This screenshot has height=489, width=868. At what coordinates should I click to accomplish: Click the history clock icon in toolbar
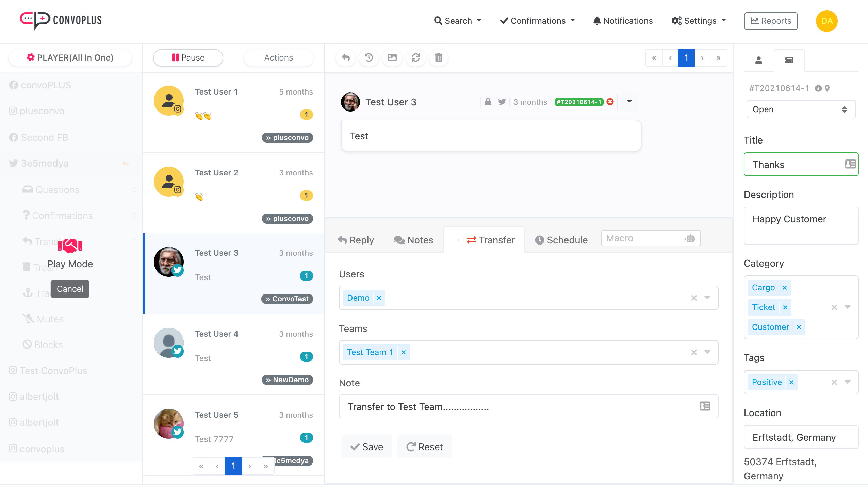369,58
